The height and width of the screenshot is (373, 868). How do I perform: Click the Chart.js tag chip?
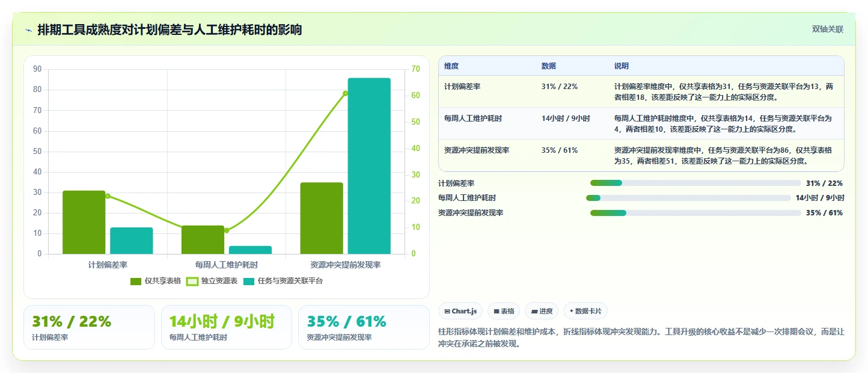tap(460, 311)
